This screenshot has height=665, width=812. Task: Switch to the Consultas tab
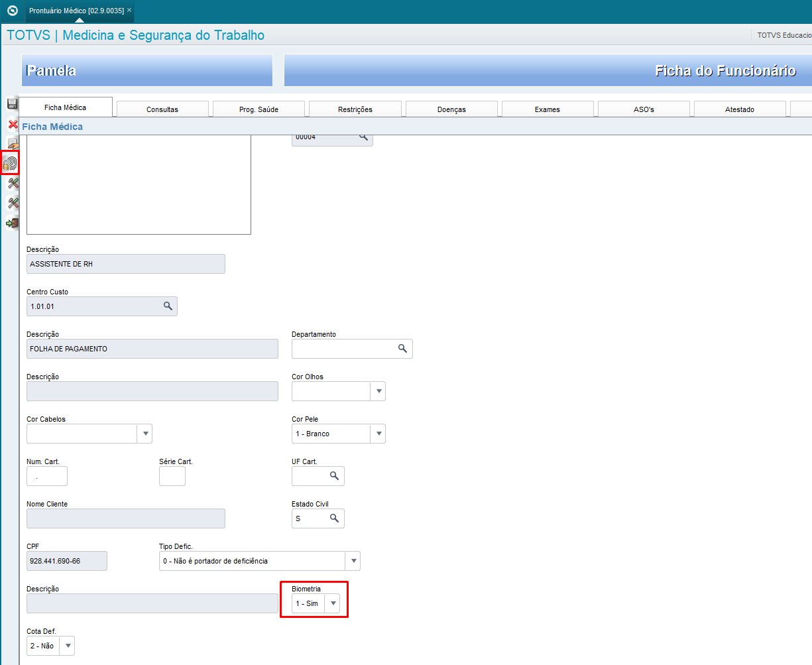tap(162, 109)
